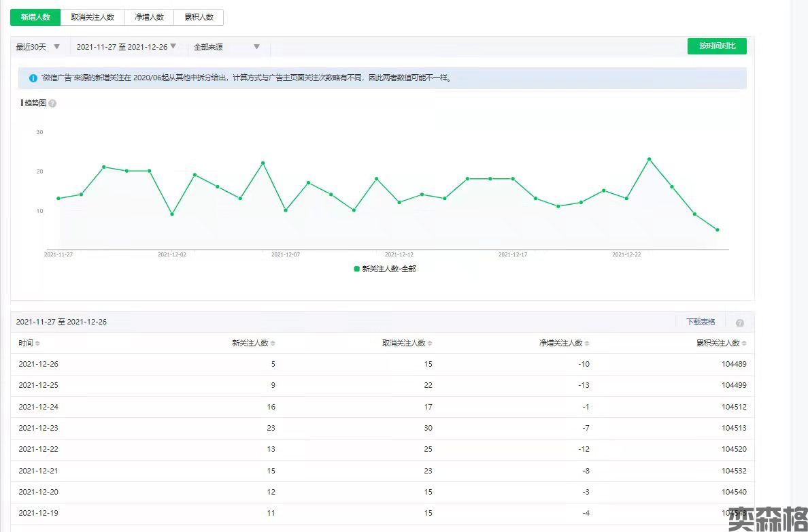Click the blue info icon in notice bar
This screenshot has height=532, width=808.
tap(33, 78)
